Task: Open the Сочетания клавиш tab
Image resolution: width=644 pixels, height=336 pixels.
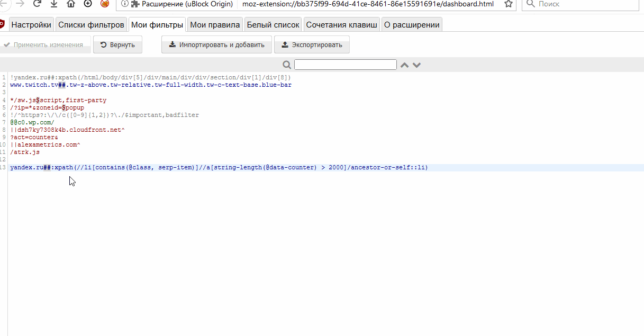Action: pyautogui.click(x=342, y=24)
